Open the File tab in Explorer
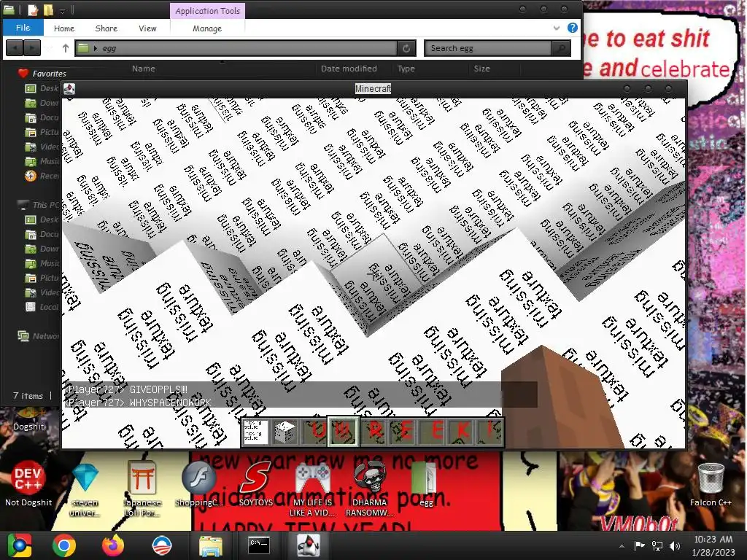 [23, 28]
